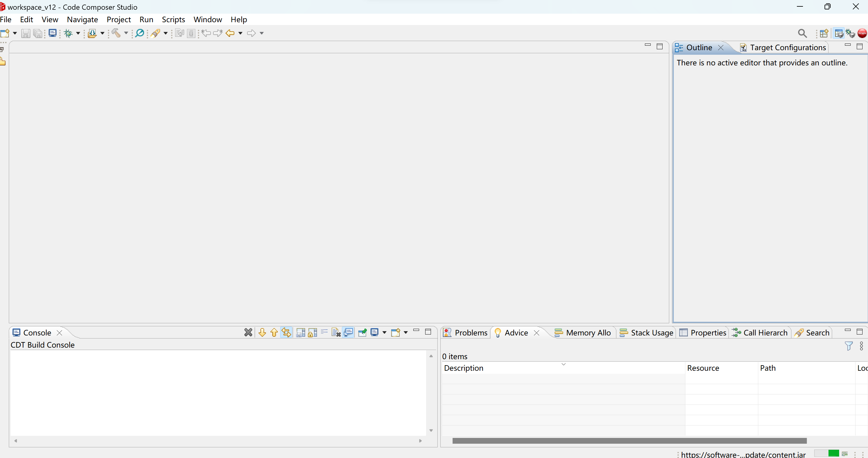Toggle Pin Console pushpin icon

coord(363,332)
